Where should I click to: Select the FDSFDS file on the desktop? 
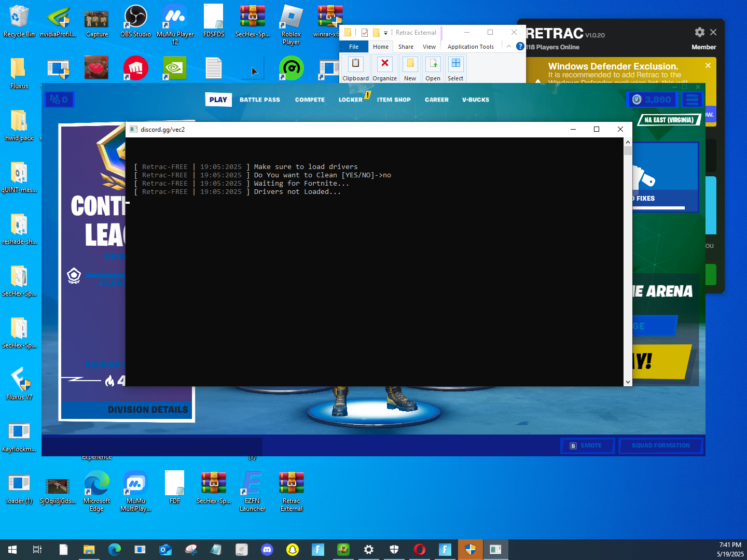point(214,21)
